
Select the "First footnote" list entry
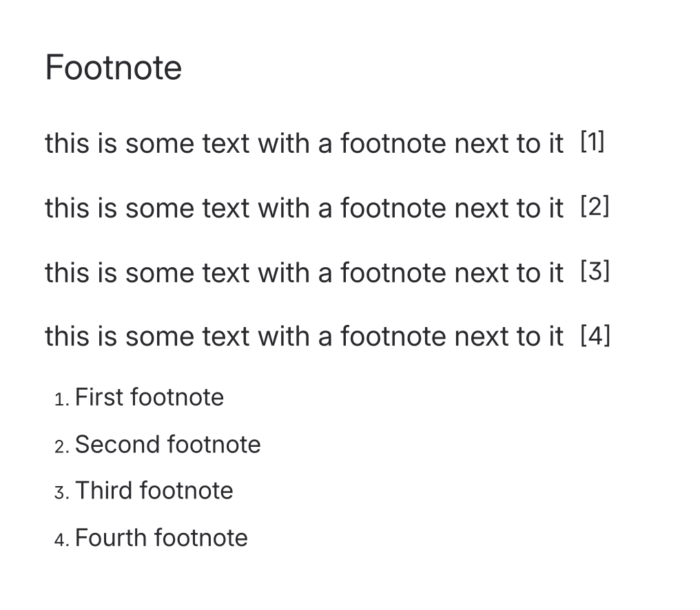click(x=150, y=398)
